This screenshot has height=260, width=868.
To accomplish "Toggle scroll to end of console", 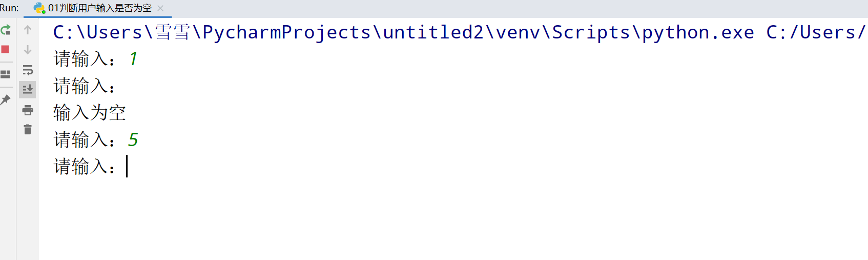I will point(28,90).
